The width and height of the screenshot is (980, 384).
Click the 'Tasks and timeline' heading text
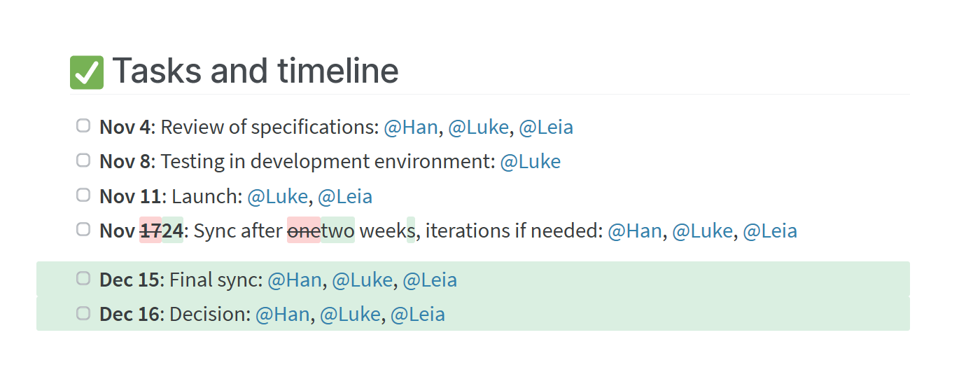pyautogui.click(x=255, y=71)
